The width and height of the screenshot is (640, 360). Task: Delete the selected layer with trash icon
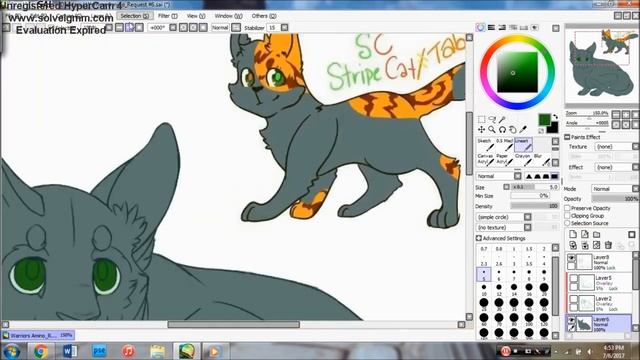point(608,245)
